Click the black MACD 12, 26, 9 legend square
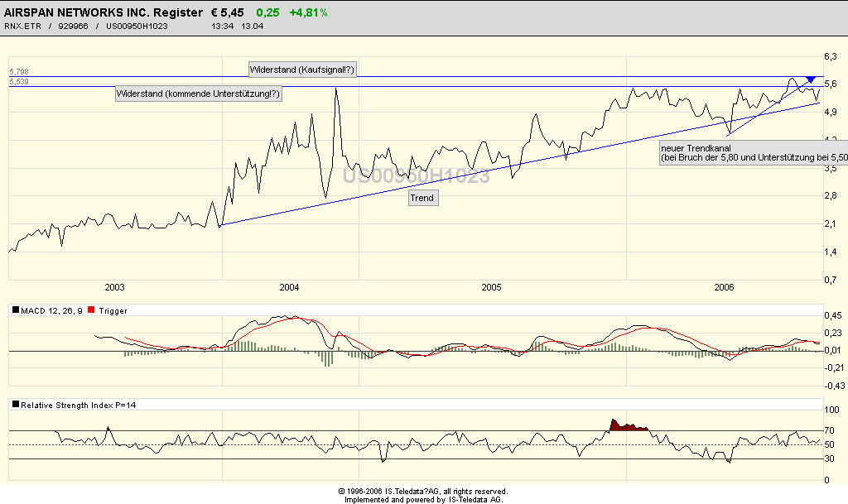Viewport: 848px width, 504px height. coord(16,310)
